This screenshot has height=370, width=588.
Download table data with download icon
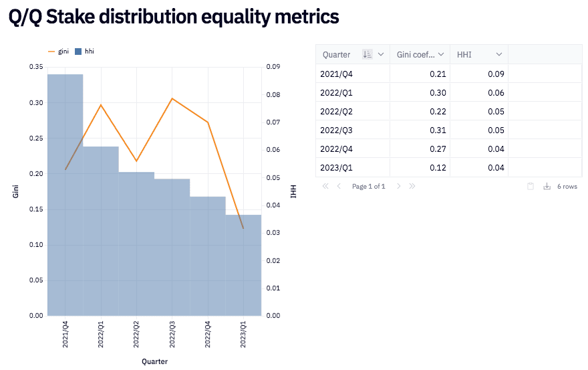pyautogui.click(x=547, y=186)
